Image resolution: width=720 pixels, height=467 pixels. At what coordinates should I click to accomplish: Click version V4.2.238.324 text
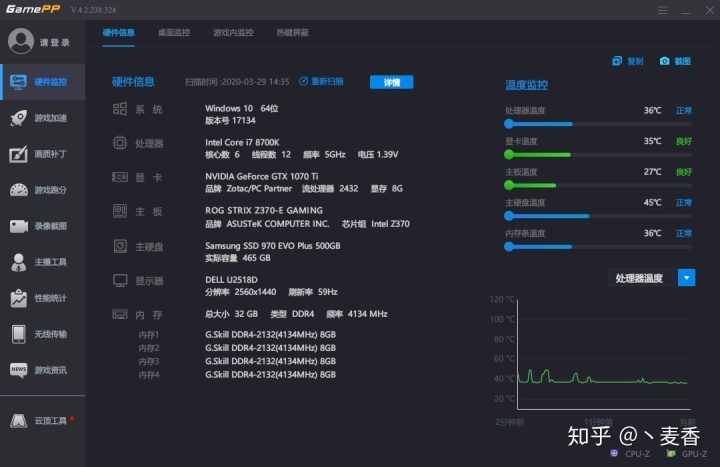(x=94, y=10)
